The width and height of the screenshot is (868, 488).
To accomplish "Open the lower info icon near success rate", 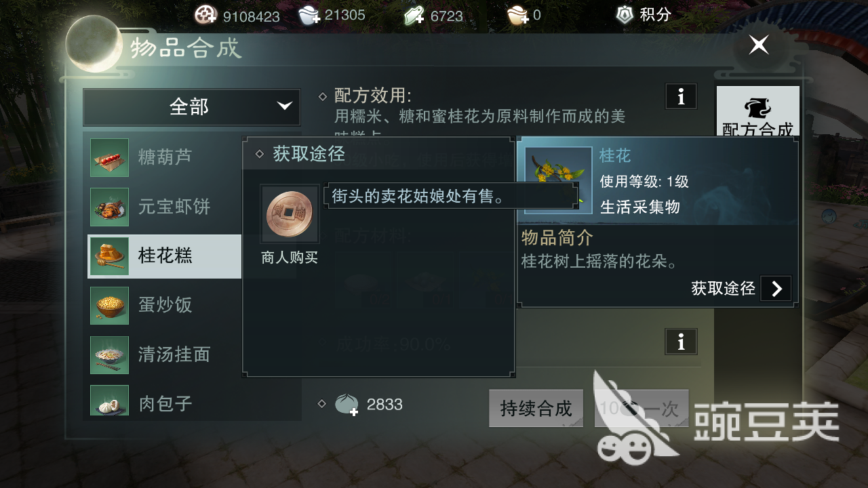I will pyautogui.click(x=681, y=342).
